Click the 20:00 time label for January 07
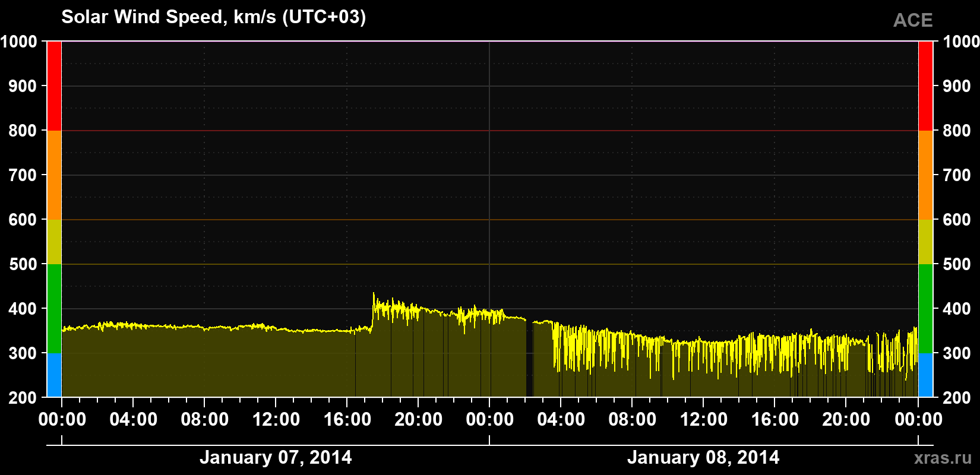Screen dimensions: 980x475 coord(419,420)
